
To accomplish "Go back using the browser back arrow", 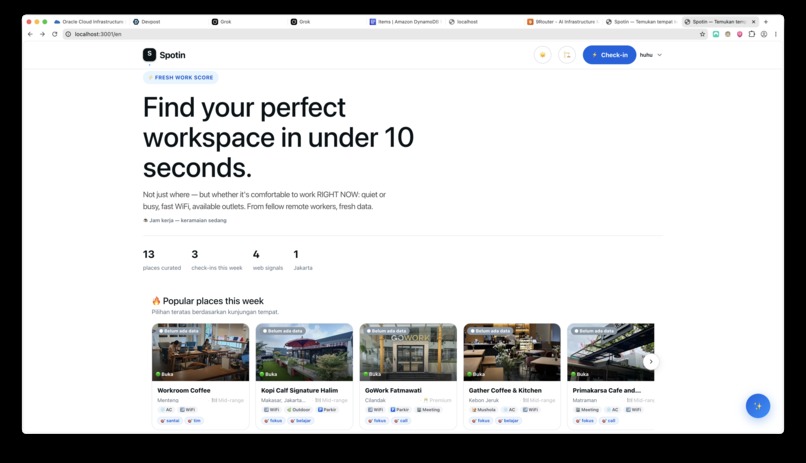I will click(30, 34).
